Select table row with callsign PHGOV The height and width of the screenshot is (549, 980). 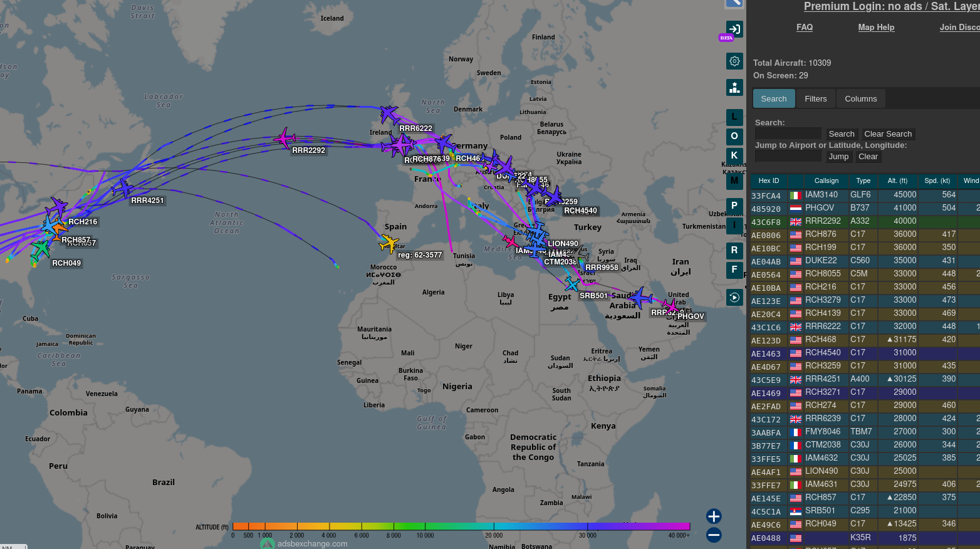pos(865,208)
